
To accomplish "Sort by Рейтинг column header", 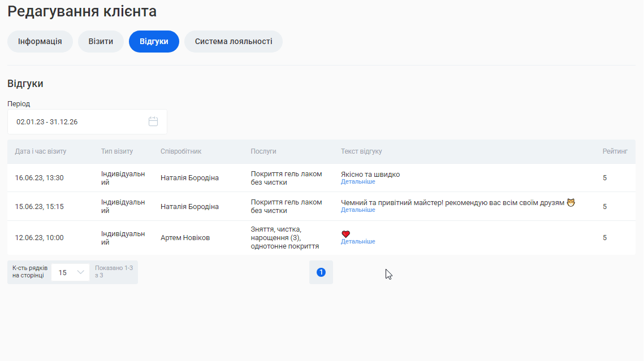I will tap(615, 151).
